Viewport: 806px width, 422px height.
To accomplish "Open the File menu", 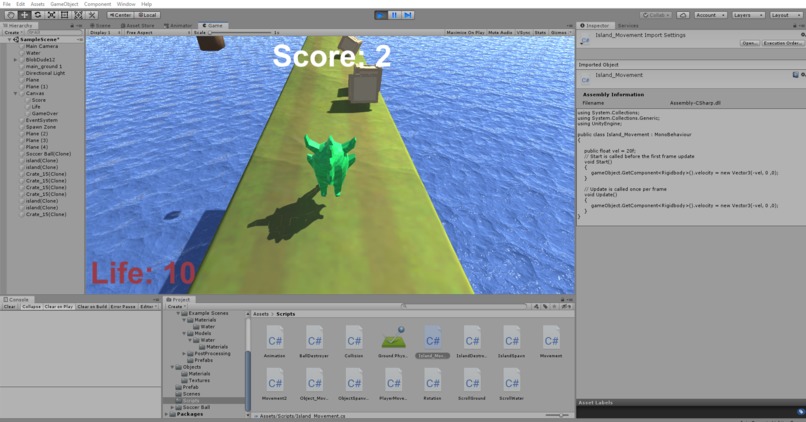I will (x=7, y=4).
